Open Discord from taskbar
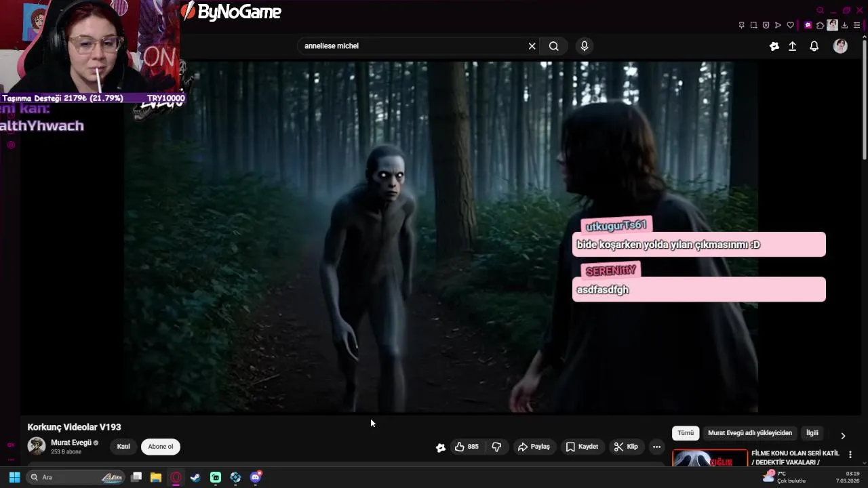The height and width of the screenshot is (488, 868). click(255, 477)
